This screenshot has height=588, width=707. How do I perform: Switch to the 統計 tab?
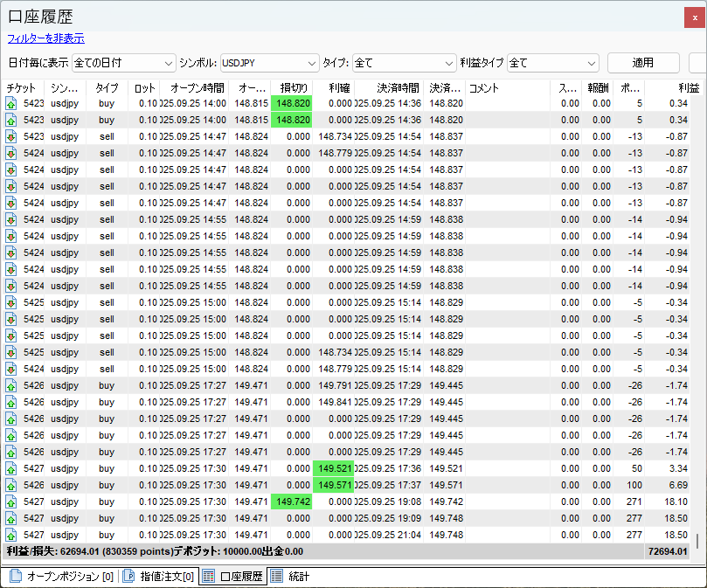299,577
